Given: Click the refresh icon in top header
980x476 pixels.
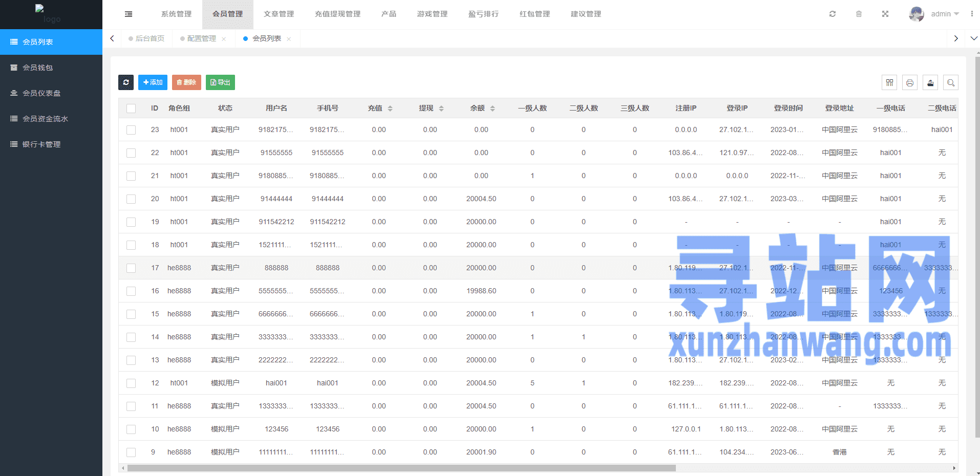Looking at the screenshot, I should point(833,14).
